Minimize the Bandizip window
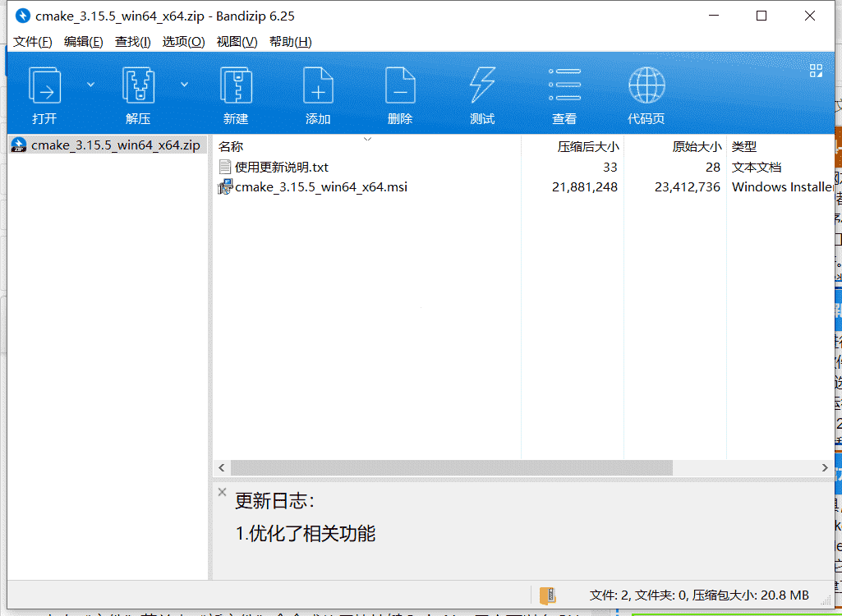Image resolution: width=842 pixels, height=616 pixels. 714,16
